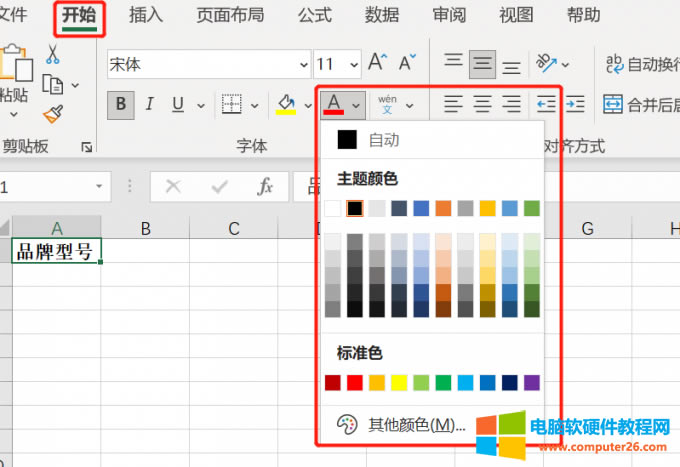Click the Cut scissors icon
680x467 pixels.
[52, 55]
